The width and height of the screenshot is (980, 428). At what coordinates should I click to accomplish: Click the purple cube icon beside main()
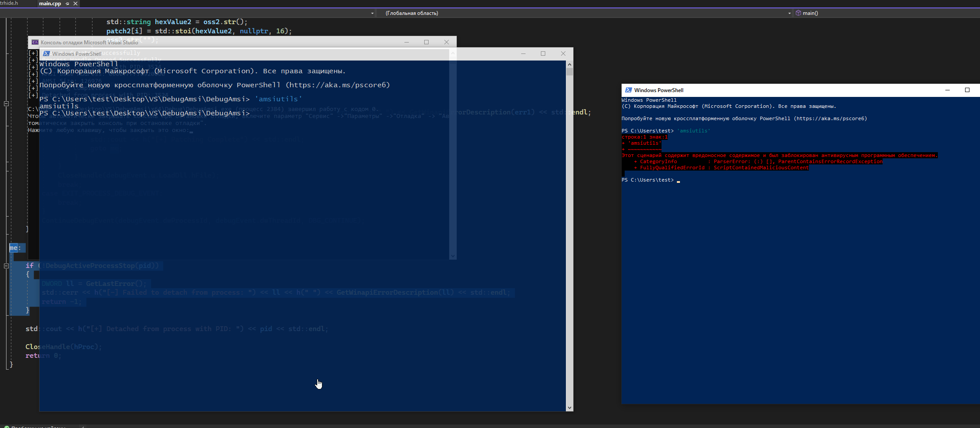798,13
